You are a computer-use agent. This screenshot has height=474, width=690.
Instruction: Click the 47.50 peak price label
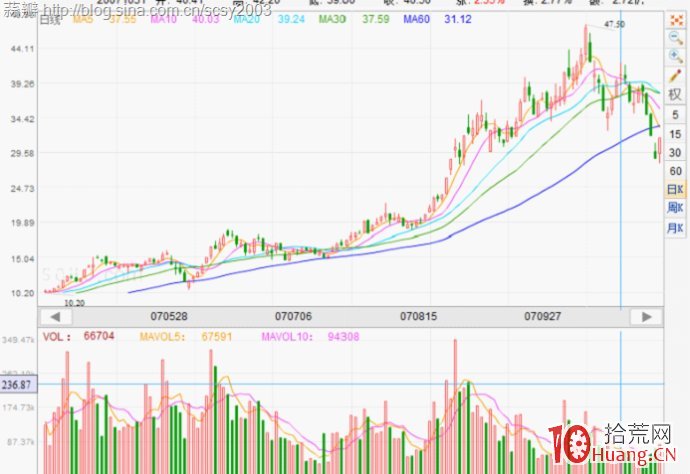coord(614,24)
